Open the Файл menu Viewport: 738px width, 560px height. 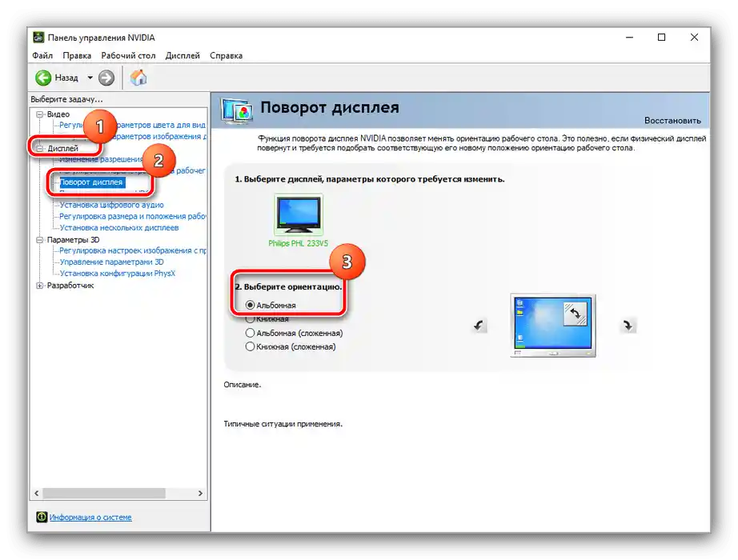[42, 55]
